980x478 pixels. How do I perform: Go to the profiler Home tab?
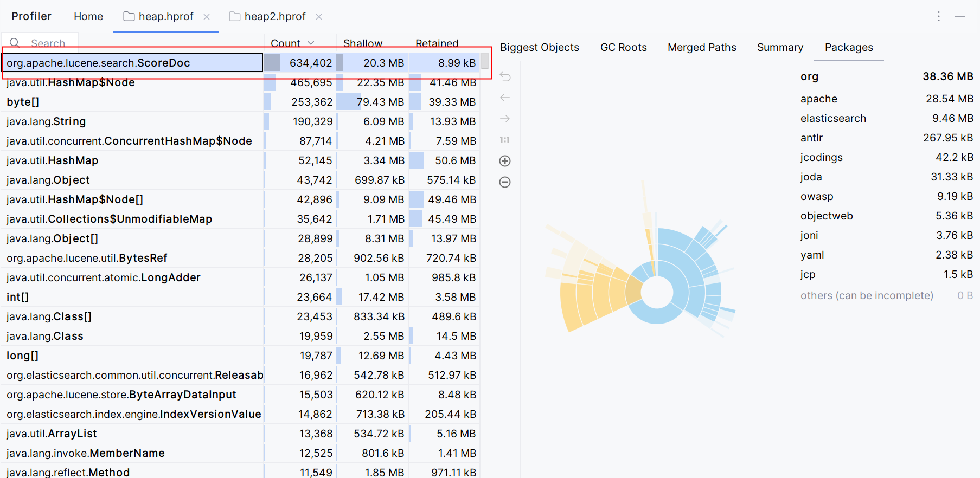point(88,17)
